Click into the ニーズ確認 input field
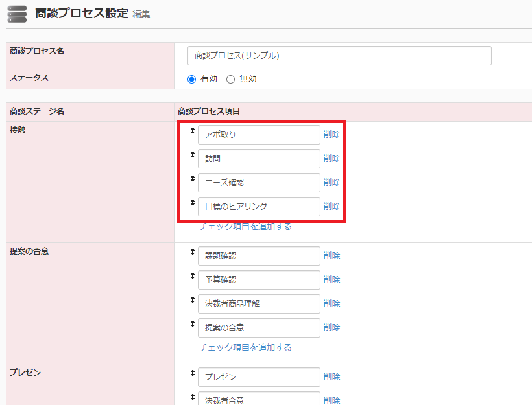 [259, 183]
